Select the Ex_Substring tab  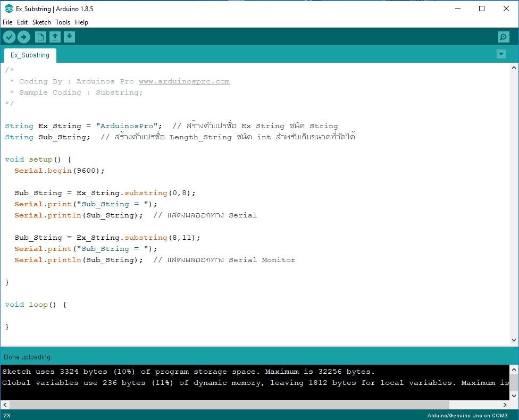pyautogui.click(x=29, y=55)
